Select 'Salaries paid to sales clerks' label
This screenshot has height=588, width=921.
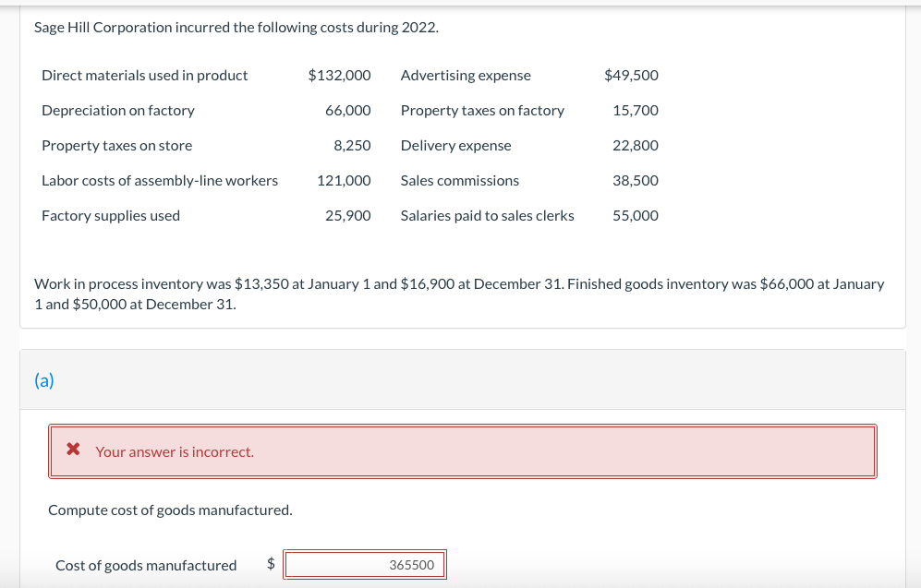(488, 216)
